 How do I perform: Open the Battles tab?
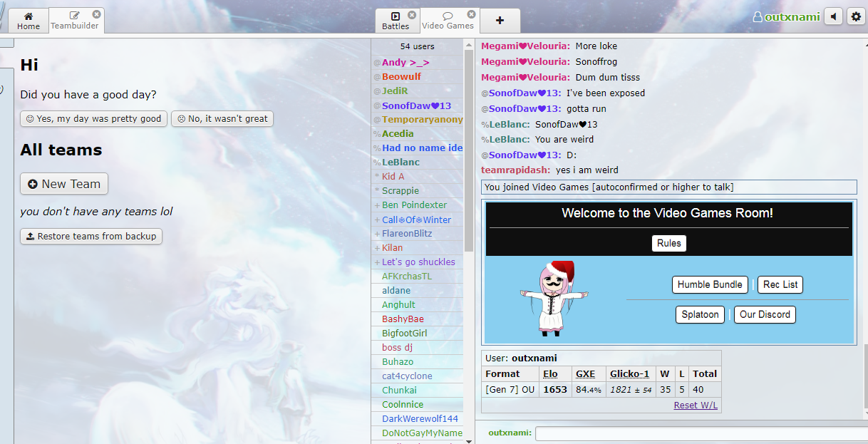point(396,21)
